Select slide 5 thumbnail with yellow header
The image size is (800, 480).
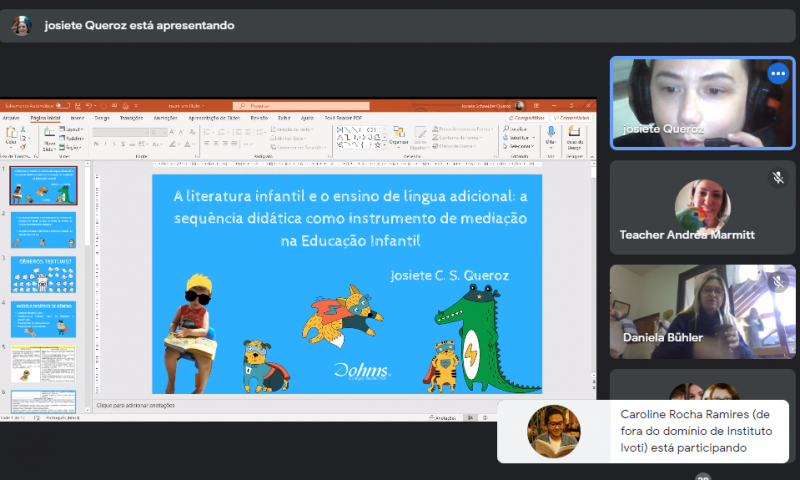pos(43,364)
